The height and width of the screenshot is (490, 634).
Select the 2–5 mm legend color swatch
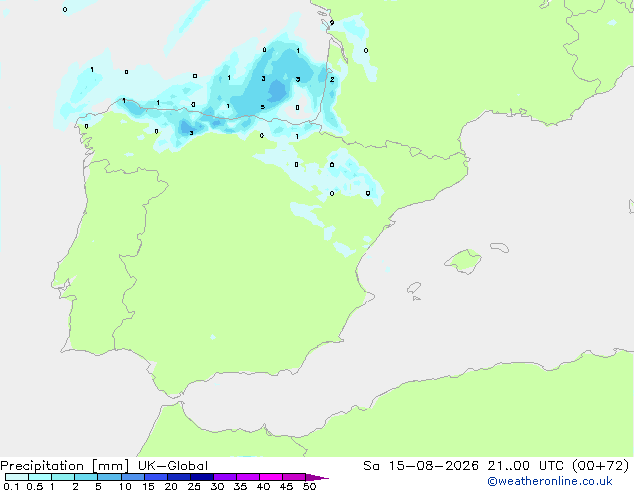click(86, 477)
